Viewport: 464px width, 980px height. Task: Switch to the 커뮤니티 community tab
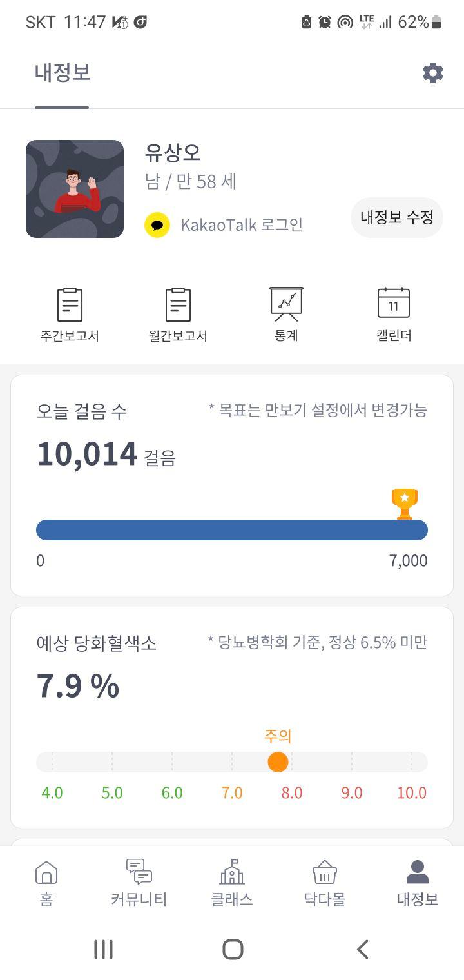click(x=139, y=883)
